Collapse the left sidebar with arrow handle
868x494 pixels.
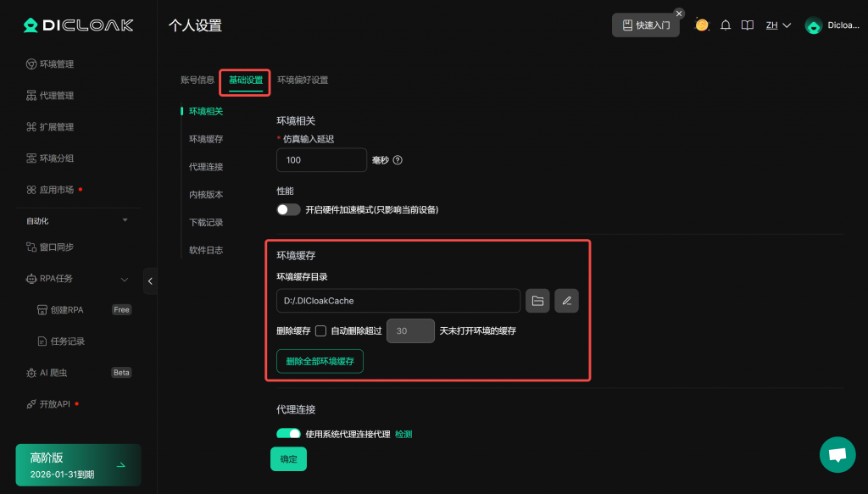tap(150, 280)
